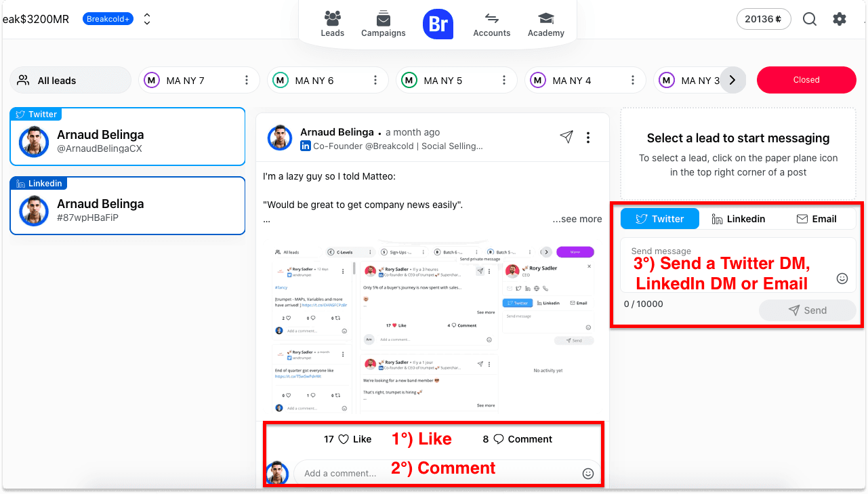Image resolution: width=868 pixels, height=494 pixels.
Task: Open the search magnifier
Action: (809, 19)
